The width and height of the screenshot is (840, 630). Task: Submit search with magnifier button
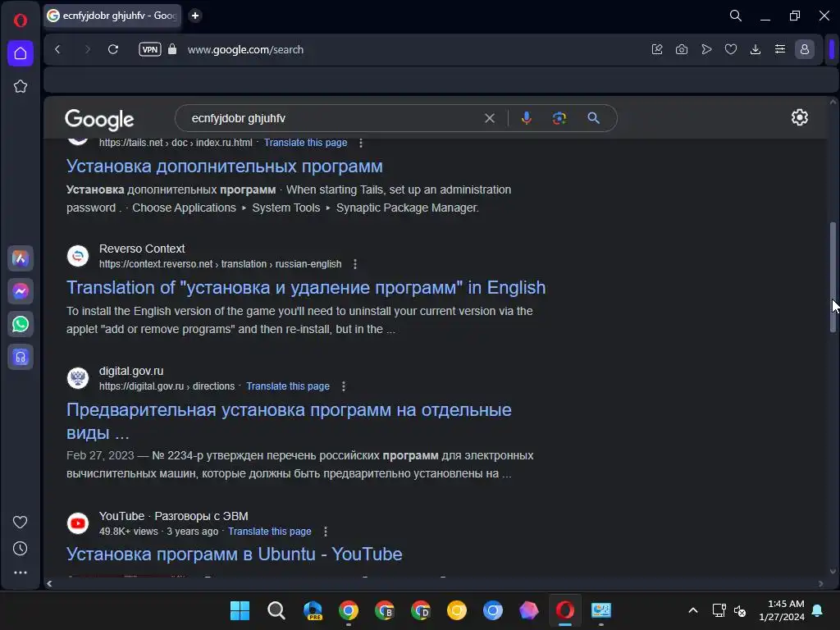click(594, 118)
